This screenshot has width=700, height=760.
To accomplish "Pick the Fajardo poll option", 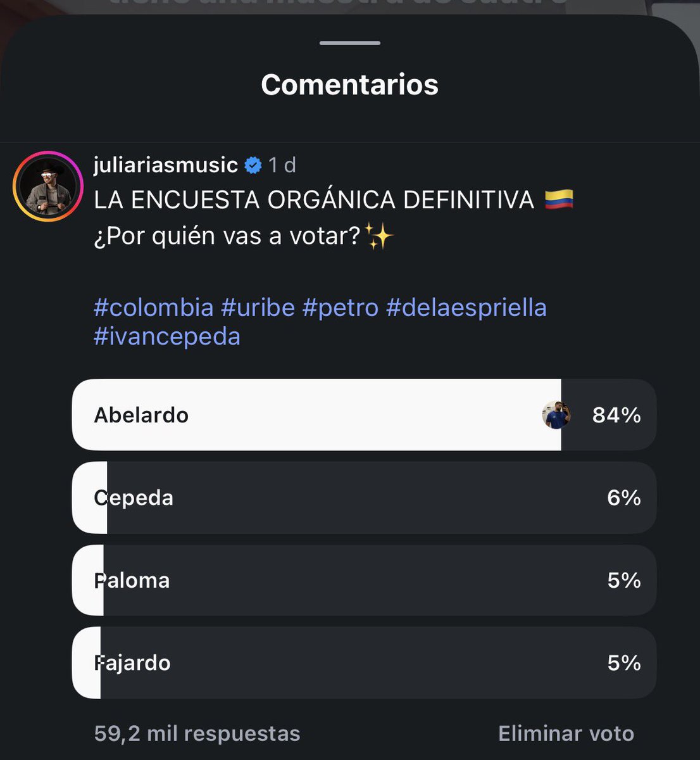I will tap(364, 663).
